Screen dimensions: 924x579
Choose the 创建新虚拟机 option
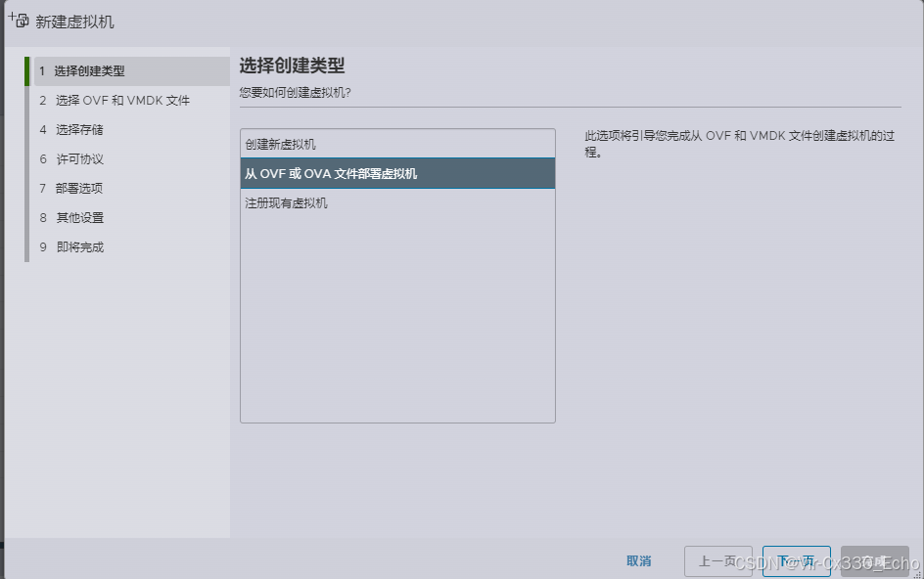pyautogui.click(x=397, y=145)
